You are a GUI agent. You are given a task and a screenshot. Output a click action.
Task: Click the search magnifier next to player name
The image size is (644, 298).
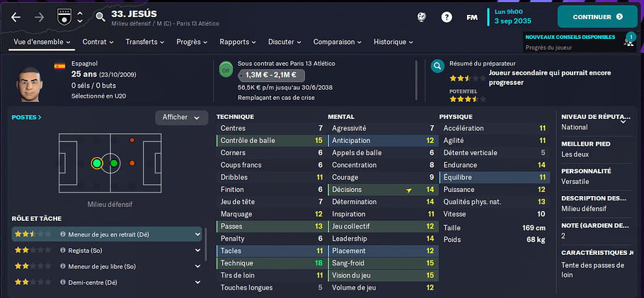pyautogui.click(x=100, y=17)
